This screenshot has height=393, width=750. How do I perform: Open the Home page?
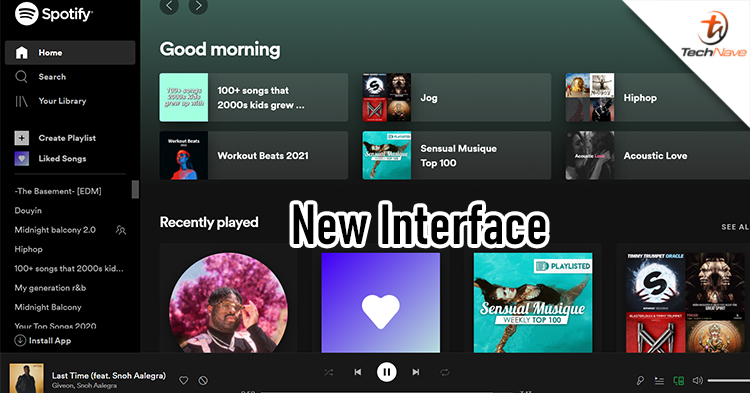pyautogui.click(x=70, y=53)
